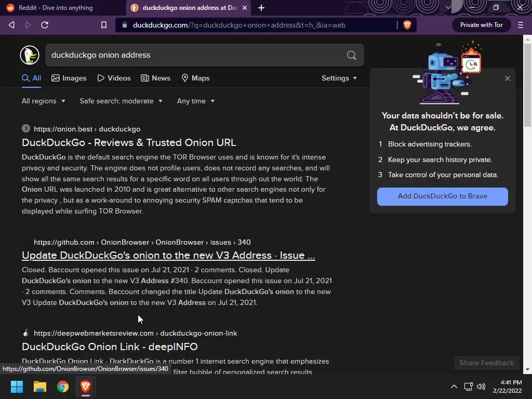Open the Settings dropdown
532x399 pixels.
(x=339, y=78)
